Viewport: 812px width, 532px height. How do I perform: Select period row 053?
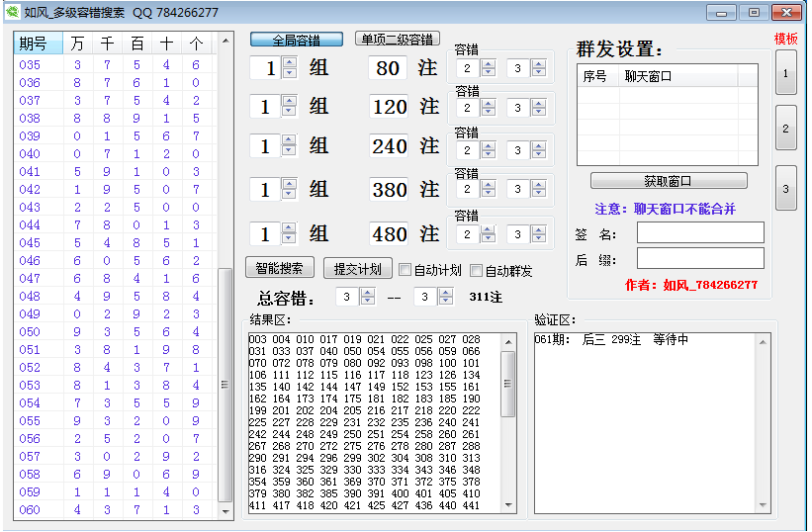point(116,385)
